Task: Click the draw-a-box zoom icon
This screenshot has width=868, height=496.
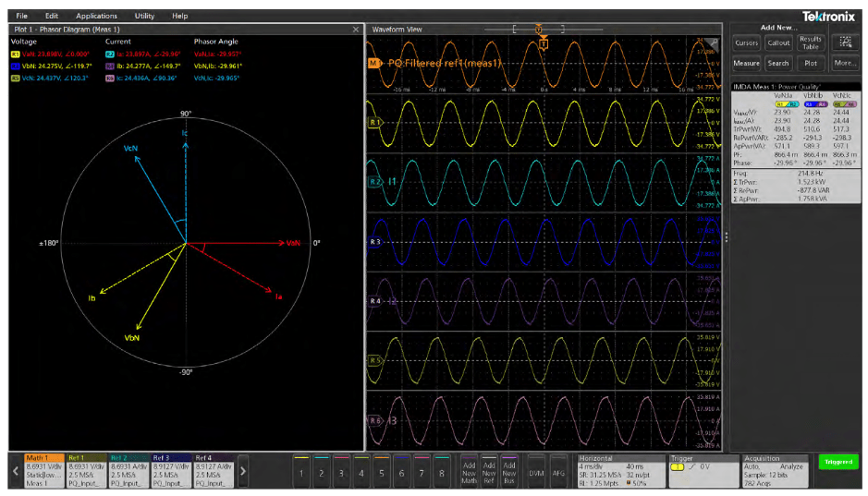Action: tap(844, 42)
